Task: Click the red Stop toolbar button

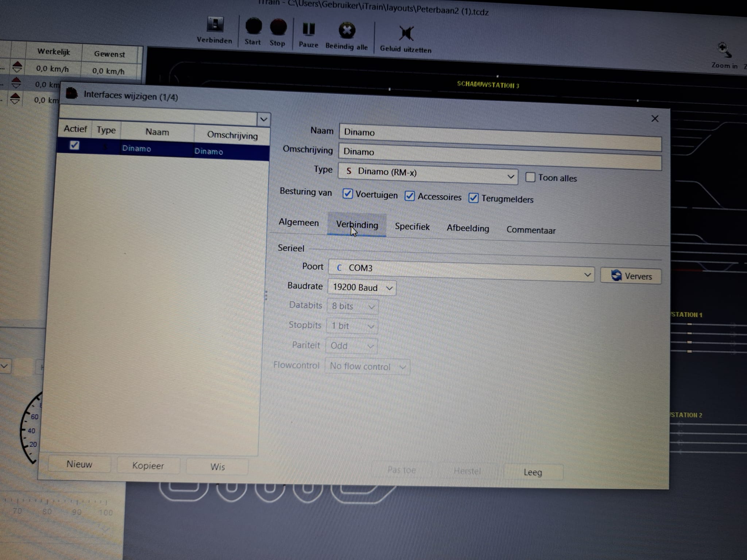Action: [278, 28]
